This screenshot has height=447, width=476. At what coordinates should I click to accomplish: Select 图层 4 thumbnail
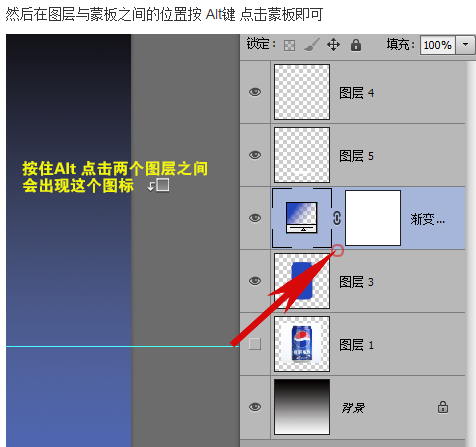point(302,92)
